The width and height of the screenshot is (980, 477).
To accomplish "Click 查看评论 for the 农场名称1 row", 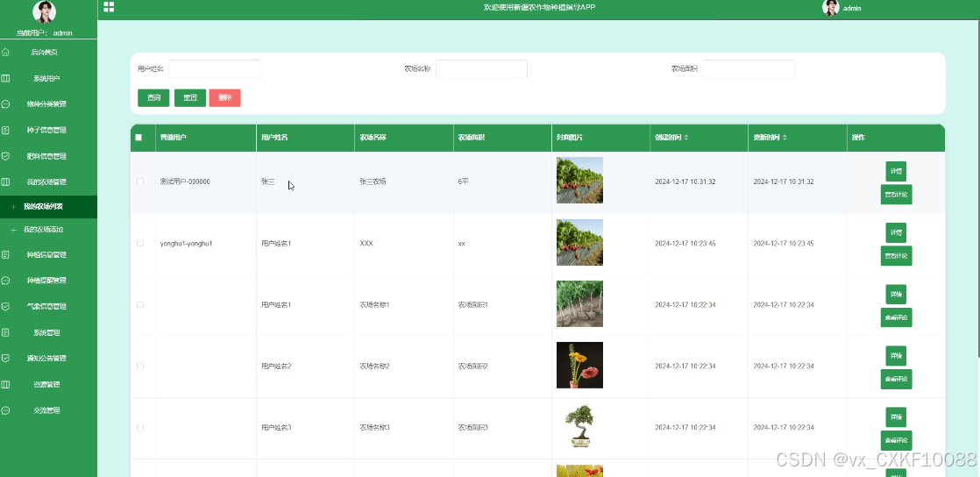I will coord(896,317).
